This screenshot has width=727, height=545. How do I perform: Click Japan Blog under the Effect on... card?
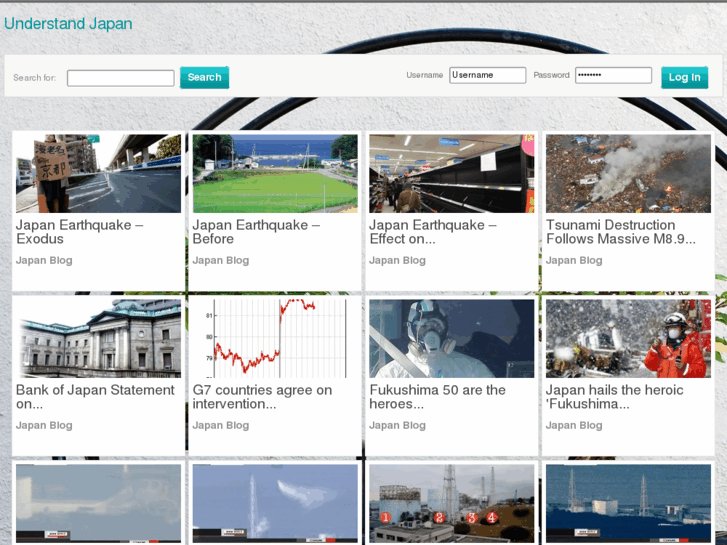tap(397, 260)
